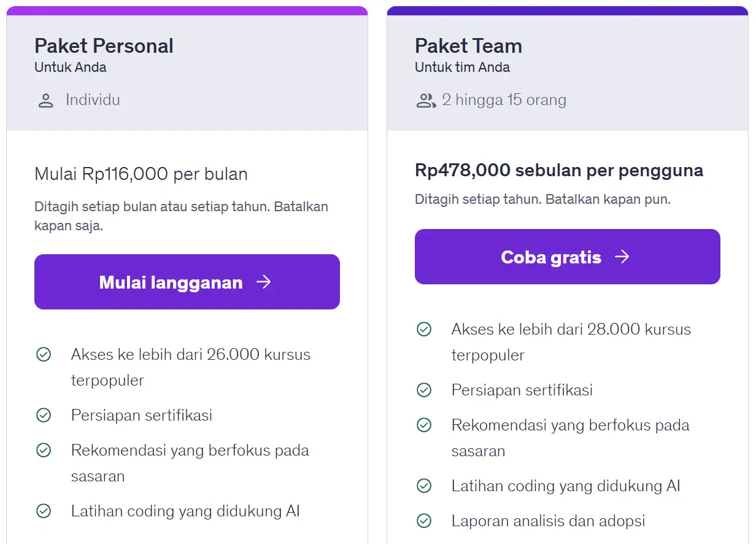Click the Rp478,000 sebulan per pengguna price
The image size is (756, 544).
tap(559, 170)
